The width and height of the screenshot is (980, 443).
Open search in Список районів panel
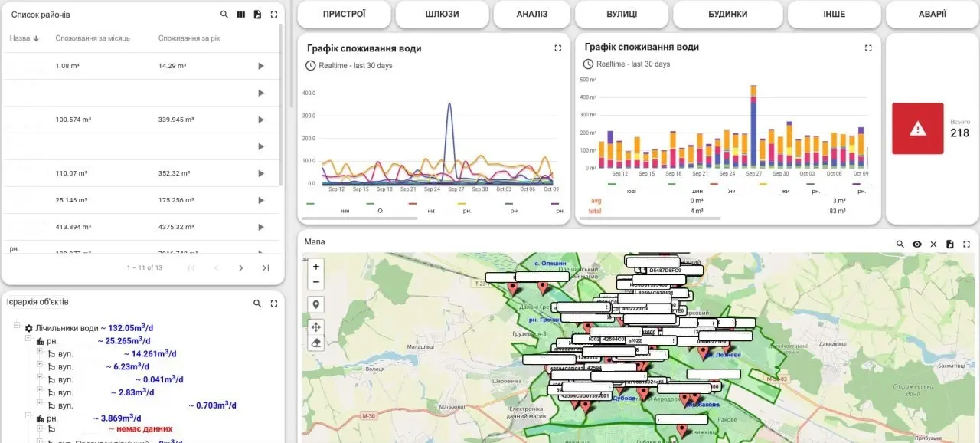click(x=224, y=15)
